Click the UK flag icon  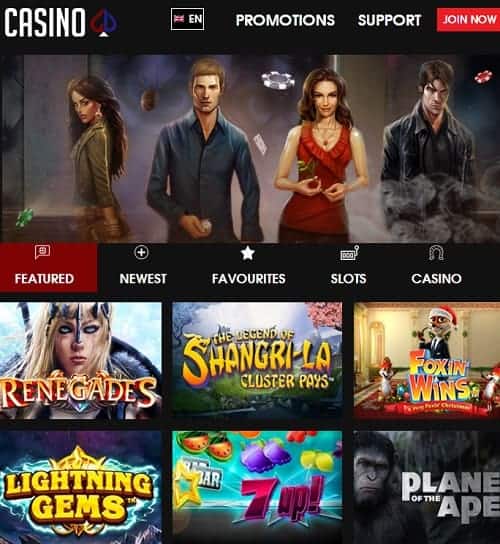[179, 19]
